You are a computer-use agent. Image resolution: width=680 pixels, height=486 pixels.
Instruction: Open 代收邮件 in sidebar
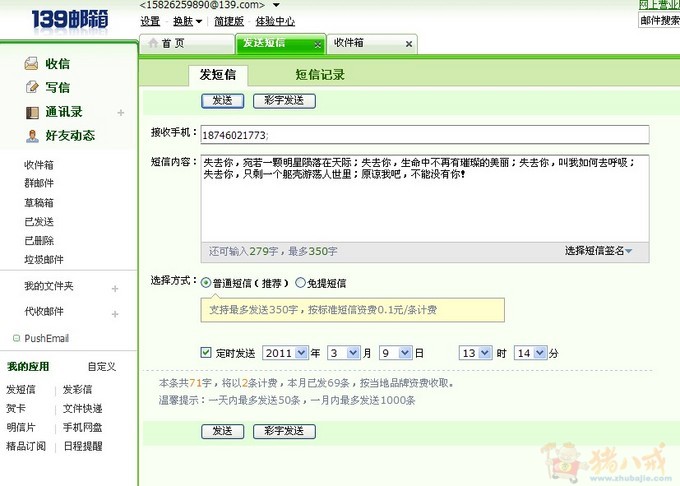44,311
